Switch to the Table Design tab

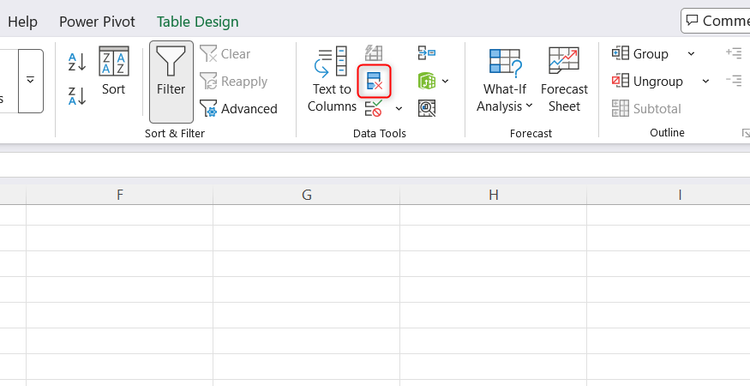(198, 22)
